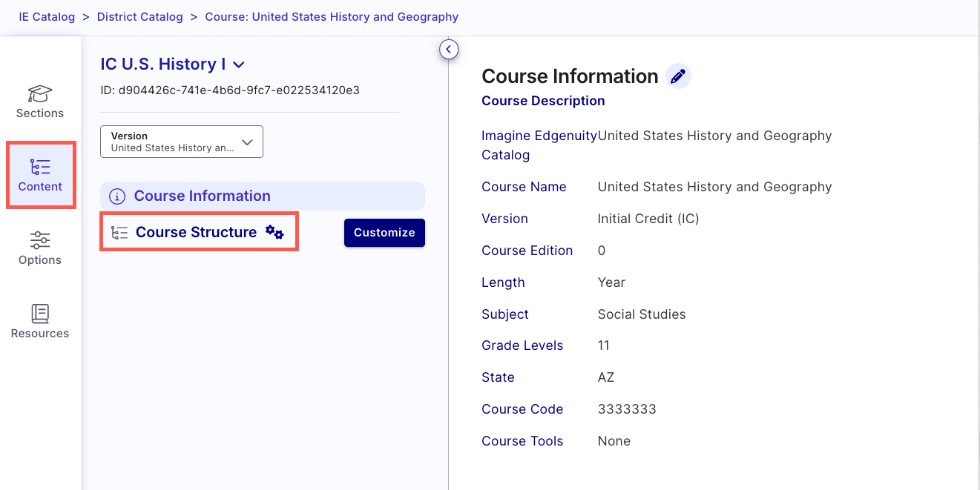Click the Course Tools value None

coord(614,441)
